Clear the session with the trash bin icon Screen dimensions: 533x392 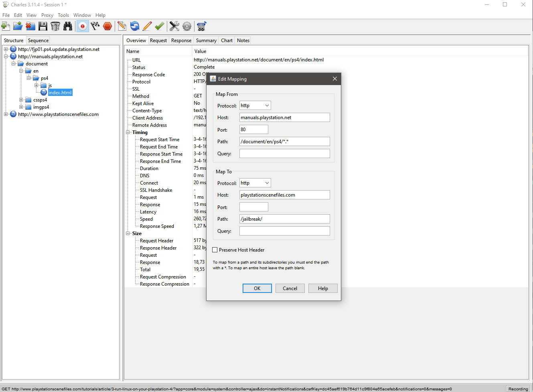tap(55, 26)
